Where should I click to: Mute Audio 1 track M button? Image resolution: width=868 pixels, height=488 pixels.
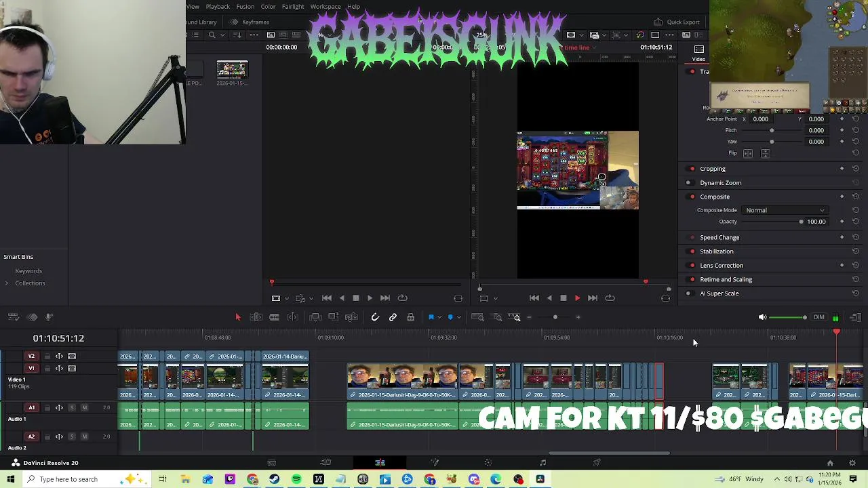coord(84,408)
